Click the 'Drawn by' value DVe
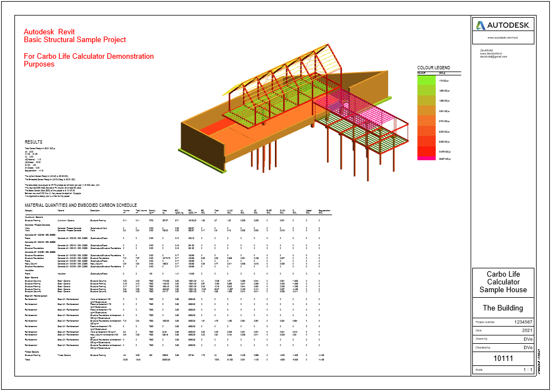This screenshot has height=392, width=551. [528, 339]
